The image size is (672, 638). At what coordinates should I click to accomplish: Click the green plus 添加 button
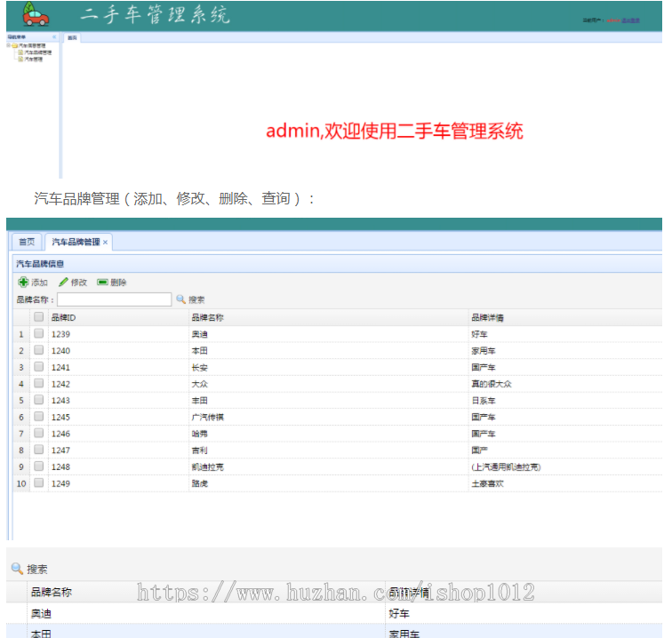(33, 283)
